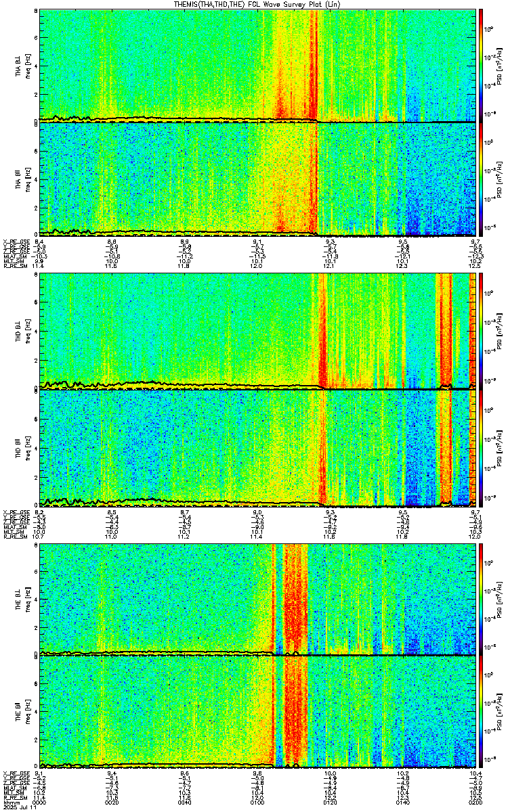The height and width of the screenshot is (812, 508).
Task: Click the 0140 time tick label
Action: [402, 803]
